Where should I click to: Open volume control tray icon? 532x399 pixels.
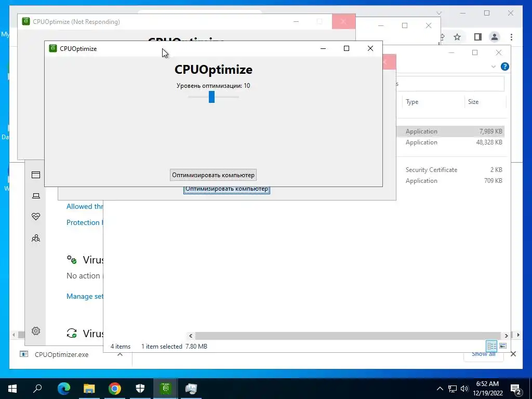(464, 389)
